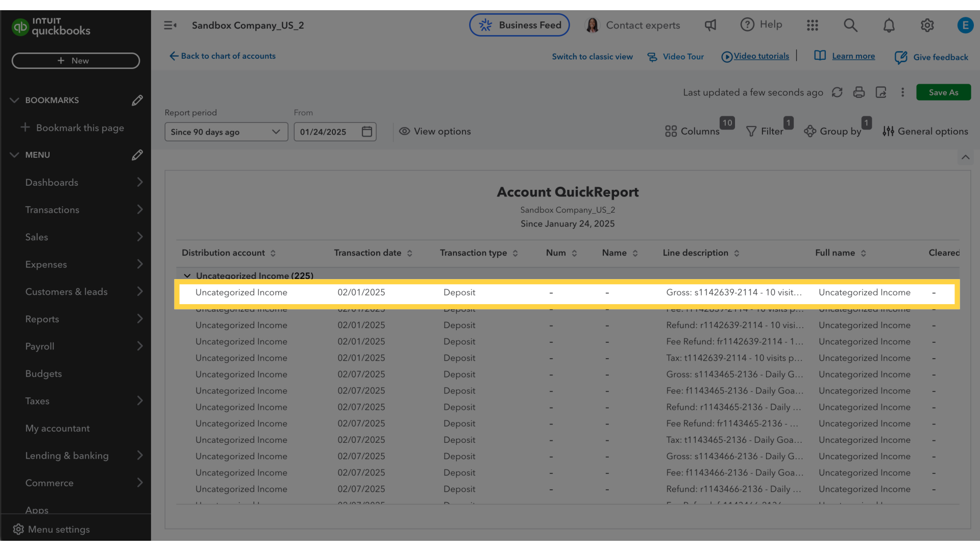Sort by Line description column
The height and width of the screenshot is (551, 980).
(x=737, y=253)
